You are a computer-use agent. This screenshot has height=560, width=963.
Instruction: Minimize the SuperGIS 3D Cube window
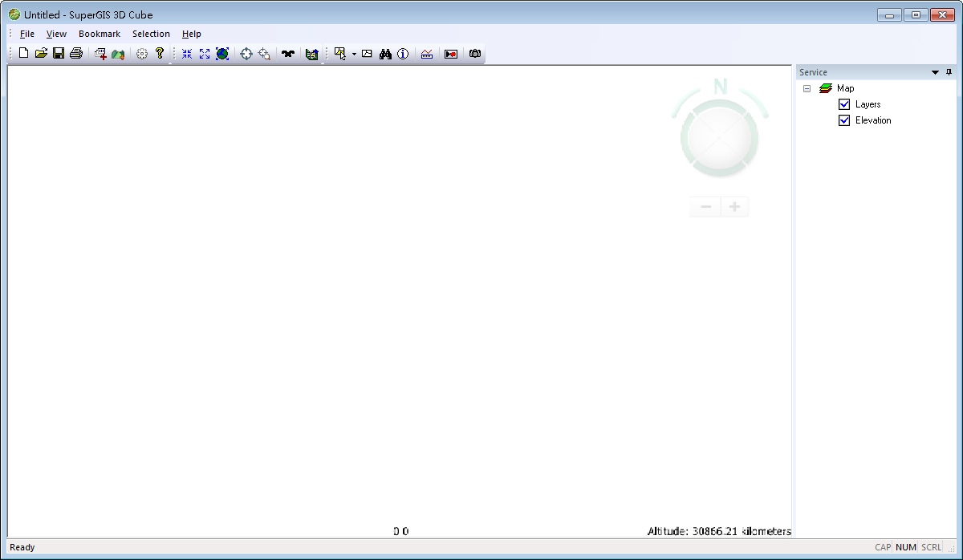(889, 14)
